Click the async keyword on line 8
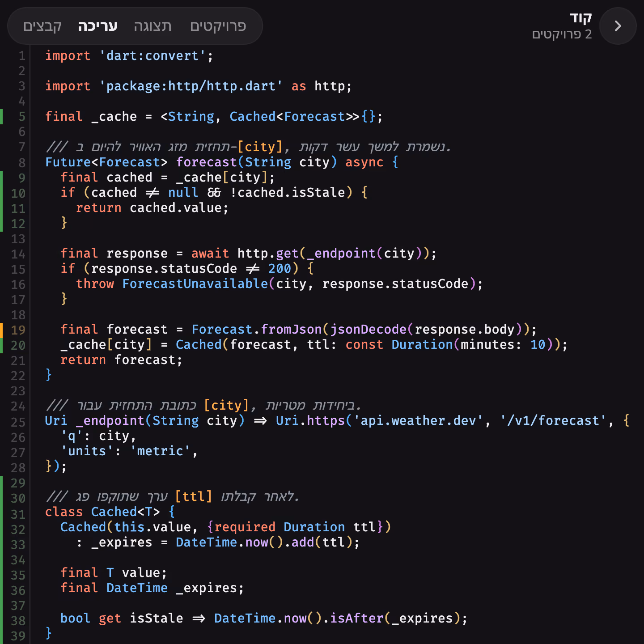The image size is (644, 644). click(364, 162)
